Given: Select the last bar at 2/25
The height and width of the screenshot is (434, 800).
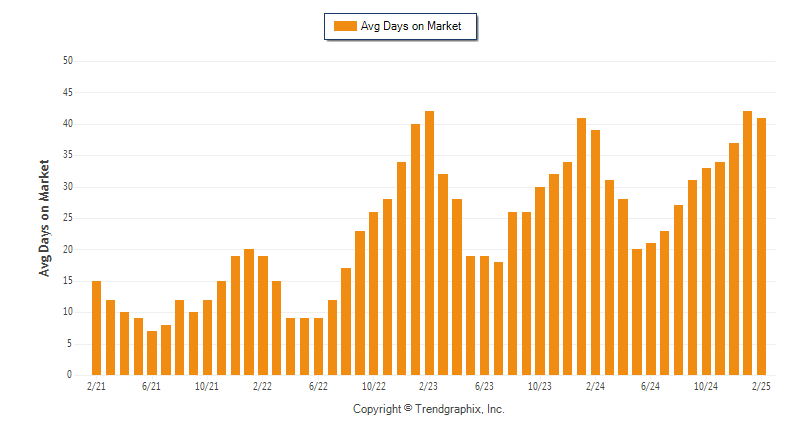Looking at the screenshot, I should click(x=761, y=247).
